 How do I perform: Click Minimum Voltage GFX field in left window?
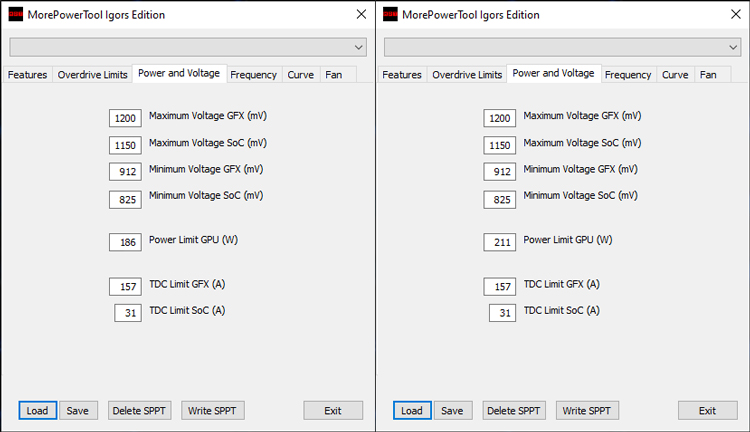click(125, 172)
